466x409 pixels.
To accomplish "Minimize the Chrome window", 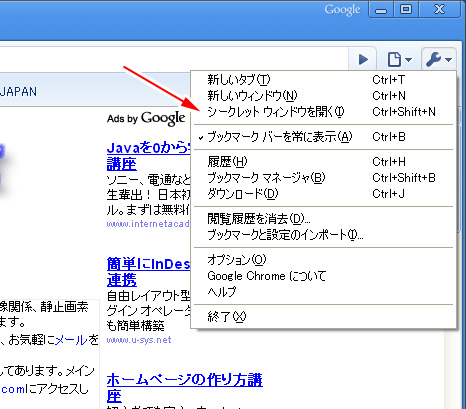I will pos(381,10).
